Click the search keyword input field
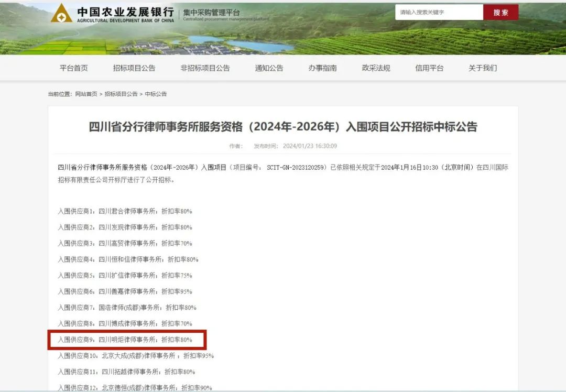 439,13
